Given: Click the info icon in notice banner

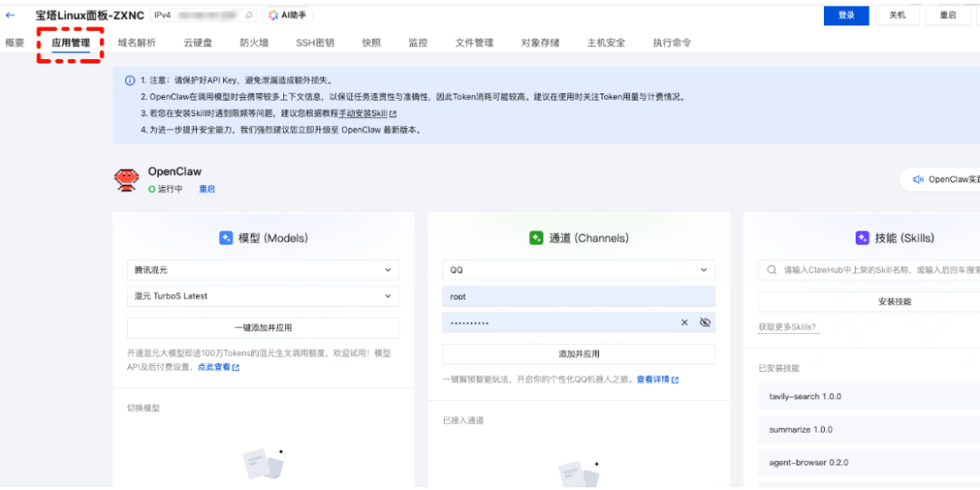Looking at the screenshot, I should point(130,81).
